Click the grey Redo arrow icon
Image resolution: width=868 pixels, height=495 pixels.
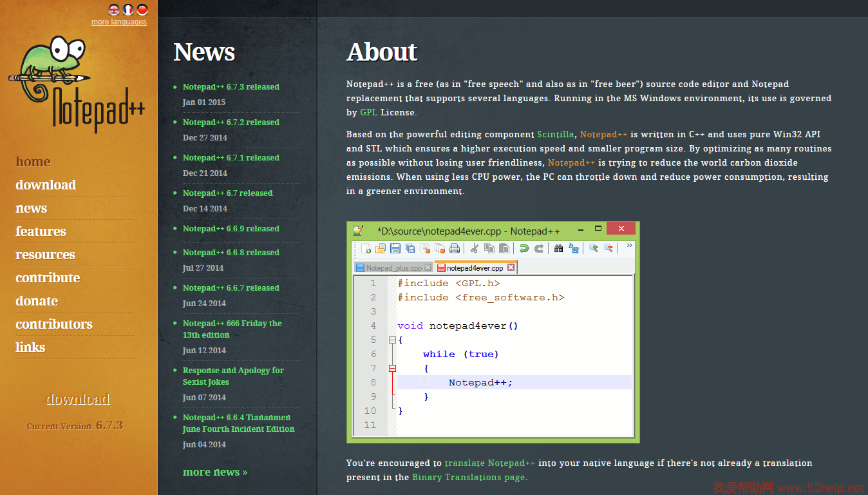(539, 249)
